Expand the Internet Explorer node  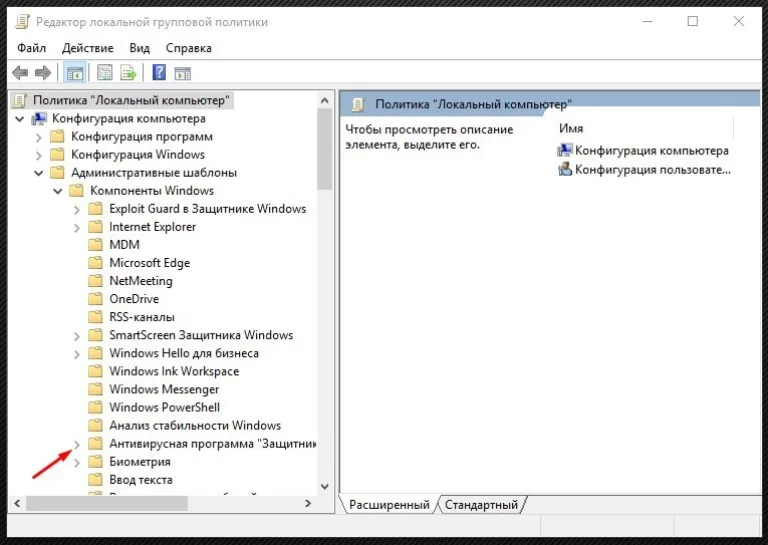point(77,228)
